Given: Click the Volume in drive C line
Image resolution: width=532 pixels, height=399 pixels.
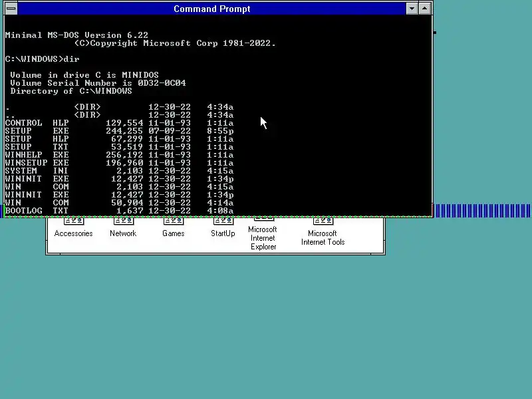Looking at the screenshot, I should coord(84,75).
